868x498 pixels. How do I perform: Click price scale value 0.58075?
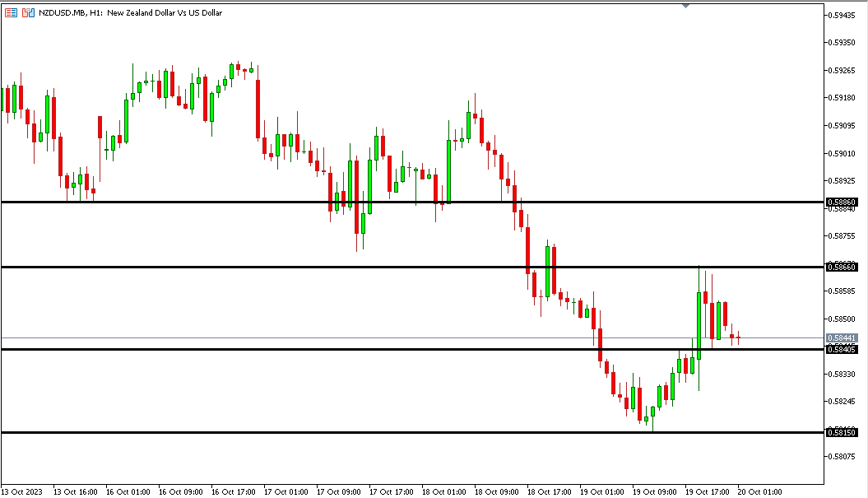pos(842,457)
